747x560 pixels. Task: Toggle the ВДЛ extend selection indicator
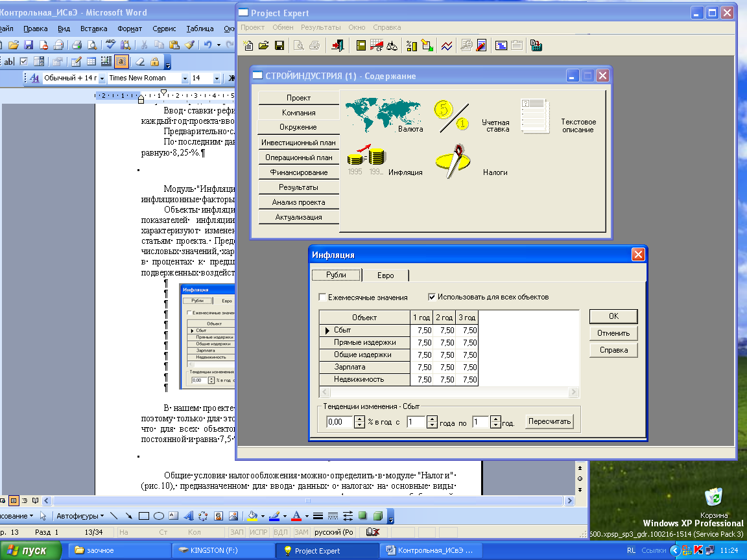click(x=281, y=532)
